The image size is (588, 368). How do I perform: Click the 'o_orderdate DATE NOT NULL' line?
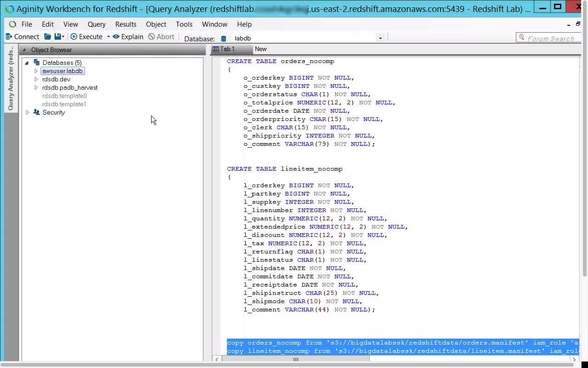[x=297, y=111]
